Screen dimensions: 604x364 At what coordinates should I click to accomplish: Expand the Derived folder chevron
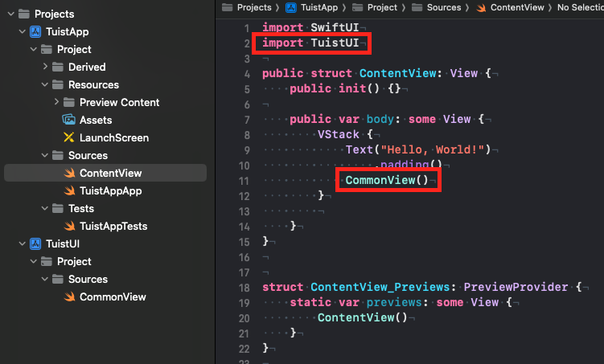(x=45, y=67)
